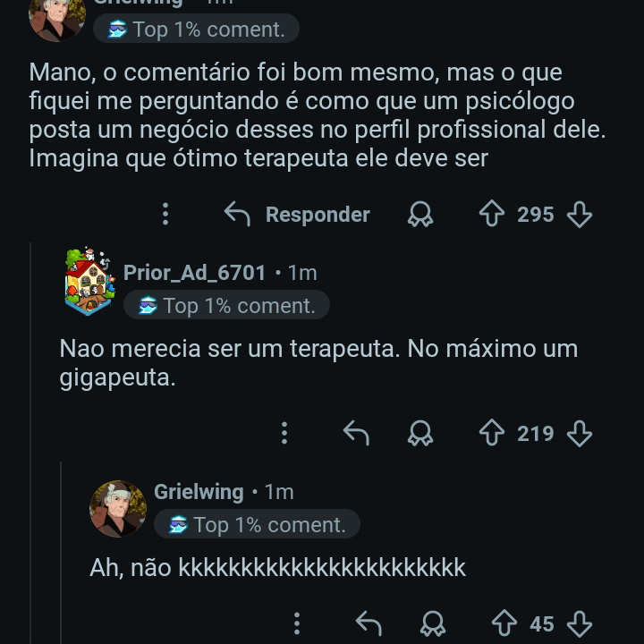Open the Grielwing username above "Ah, não" reply
The image size is (644, 644).
(x=199, y=492)
